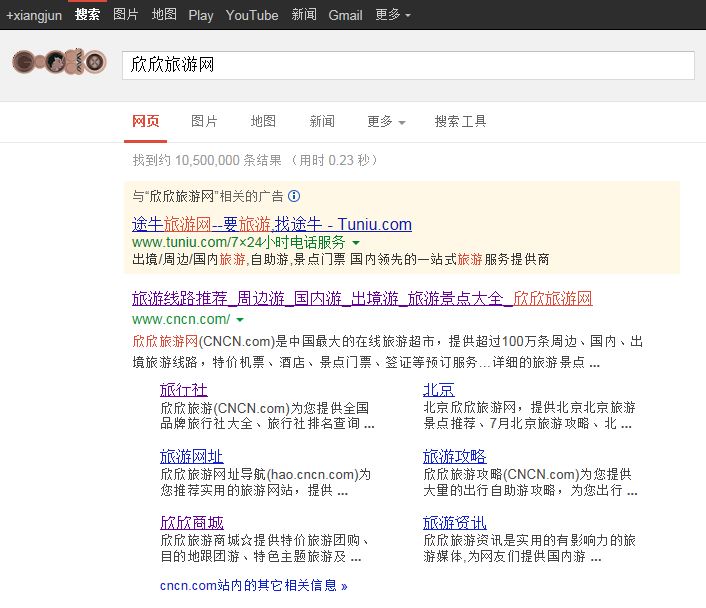Open the 欣欣旅游网 main result title
This screenshot has height=608, width=706.
[x=362, y=298]
